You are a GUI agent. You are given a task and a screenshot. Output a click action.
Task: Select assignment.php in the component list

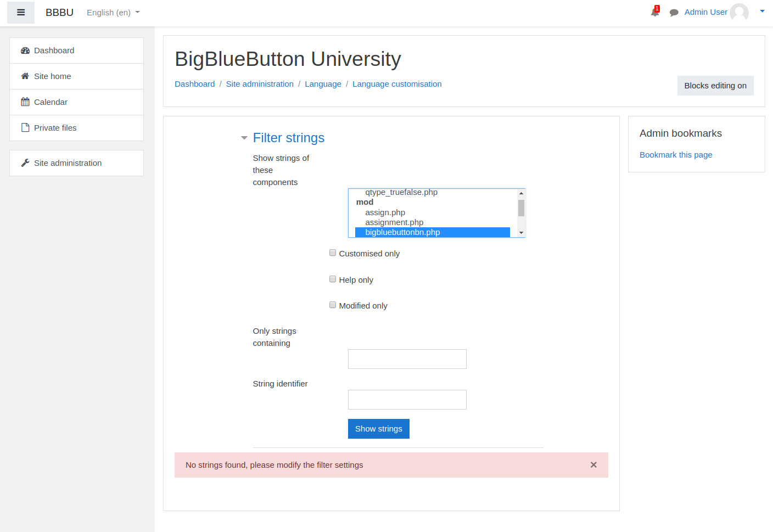(433, 222)
